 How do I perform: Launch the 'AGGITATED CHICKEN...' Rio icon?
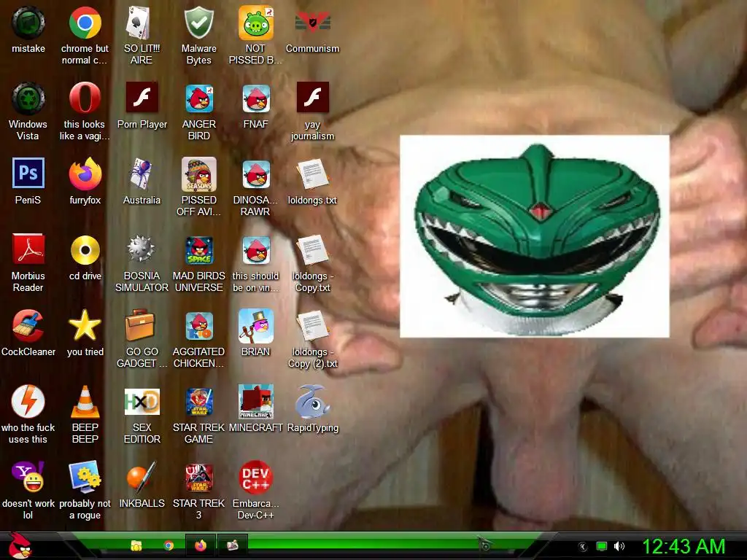(198, 326)
